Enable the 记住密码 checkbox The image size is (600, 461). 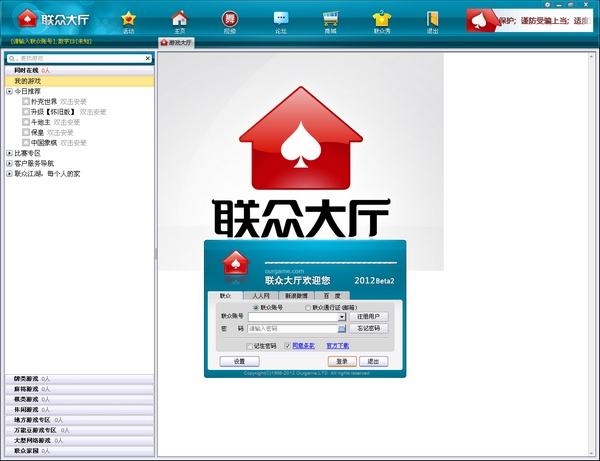click(x=249, y=346)
